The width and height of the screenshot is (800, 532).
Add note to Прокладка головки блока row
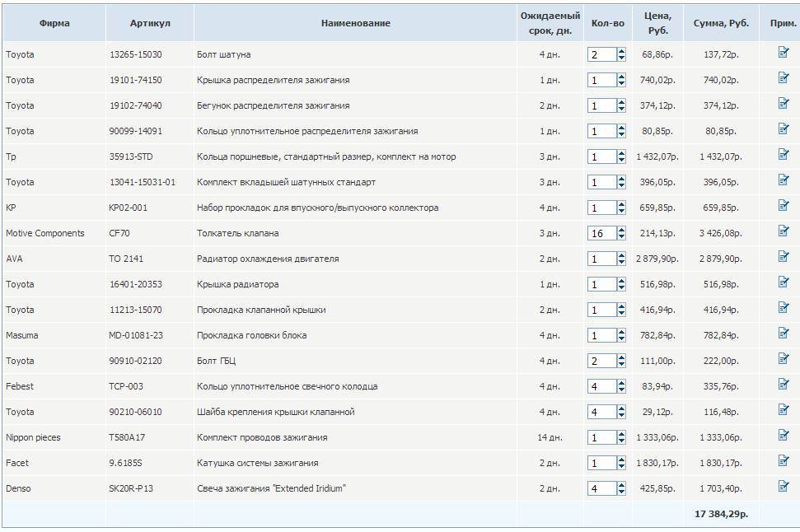pyautogui.click(x=784, y=334)
